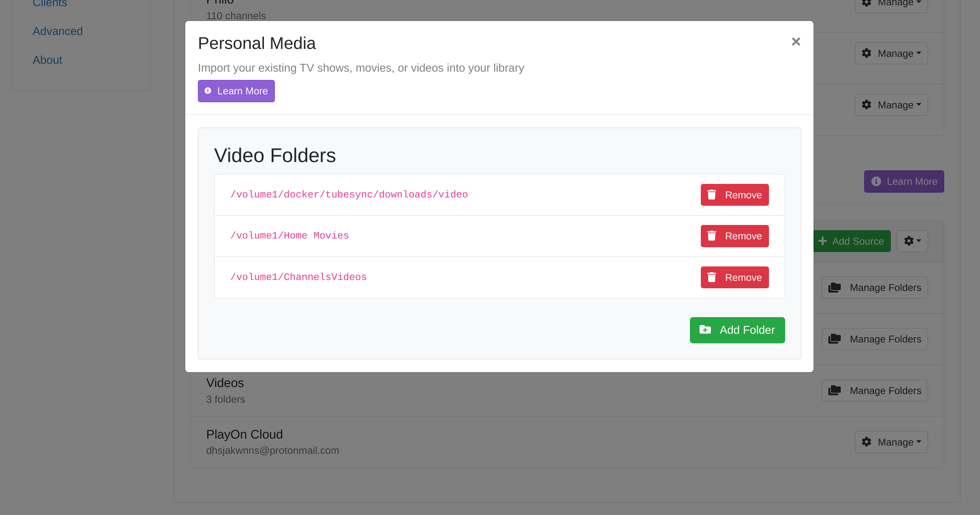Click info icon on modal Learn More button
The width and height of the screenshot is (980, 515).
pos(208,91)
